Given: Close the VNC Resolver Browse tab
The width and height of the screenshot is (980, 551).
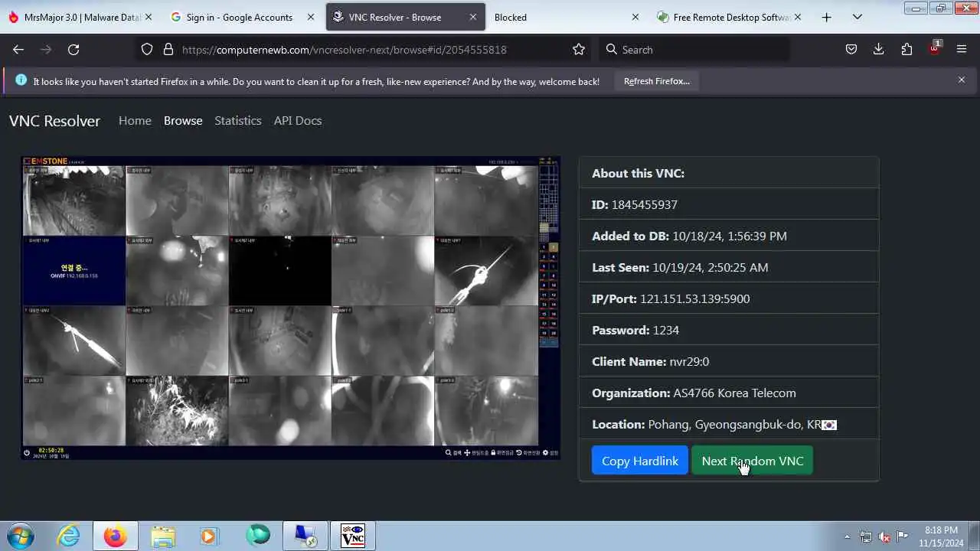Looking at the screenshot, I should [x=473, y=17].
